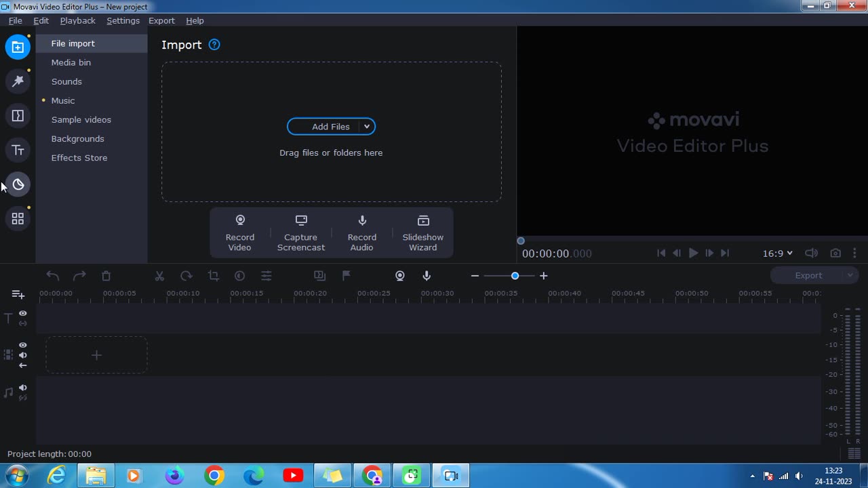Open the Effects Store tab
The width and height of the screenshot is (868, 488).
click(92, 157)
